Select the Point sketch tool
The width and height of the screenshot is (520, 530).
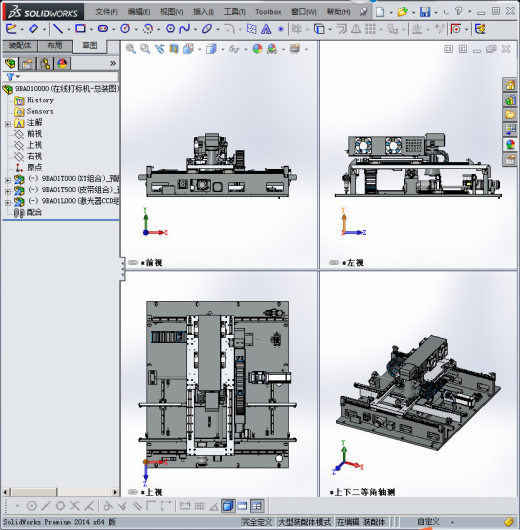[281, 29]
